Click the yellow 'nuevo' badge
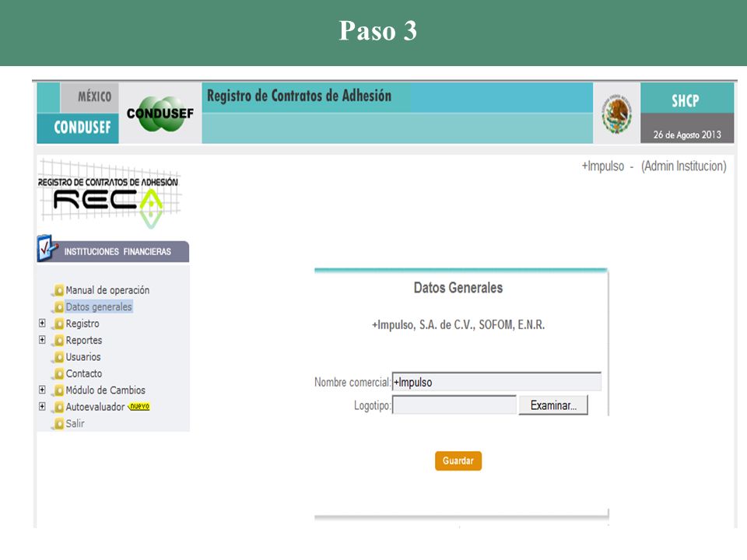This screenshot has height=560, width=747. coord(139,406)
